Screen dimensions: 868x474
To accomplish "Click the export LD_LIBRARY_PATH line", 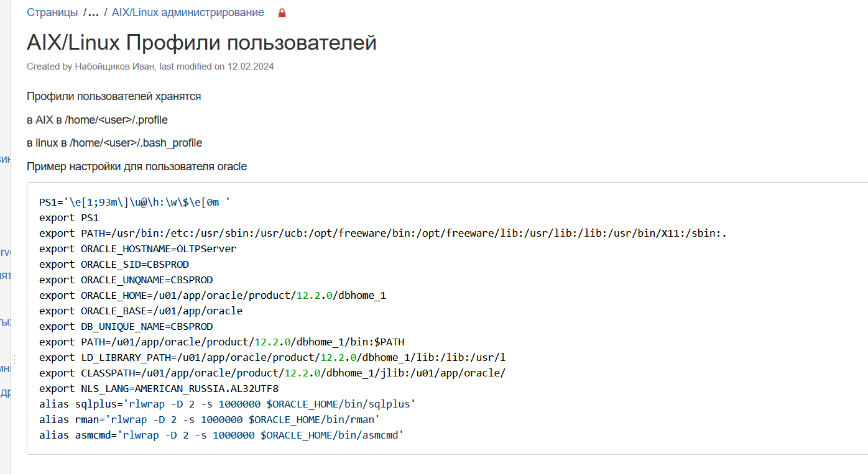I will point(272,357).
